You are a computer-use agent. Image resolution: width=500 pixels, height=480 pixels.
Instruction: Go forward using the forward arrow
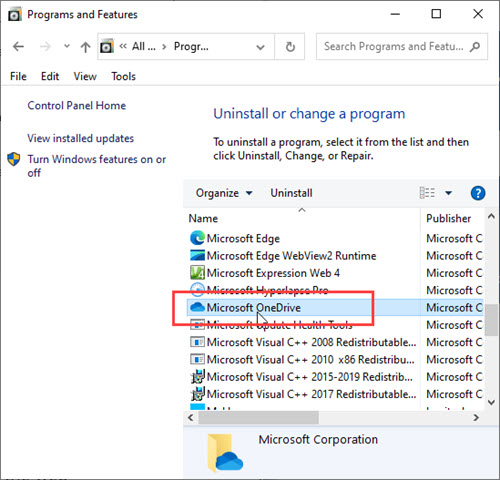point(45,46)
